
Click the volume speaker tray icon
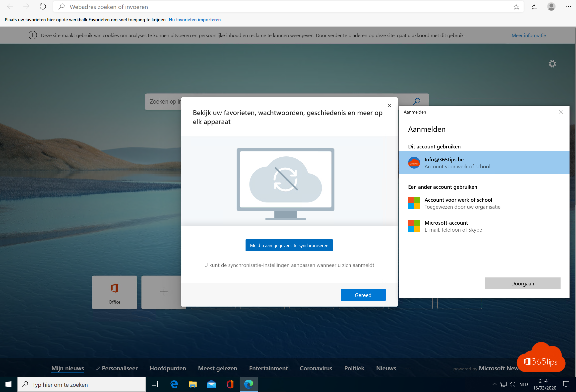click(x=512, y=384)
